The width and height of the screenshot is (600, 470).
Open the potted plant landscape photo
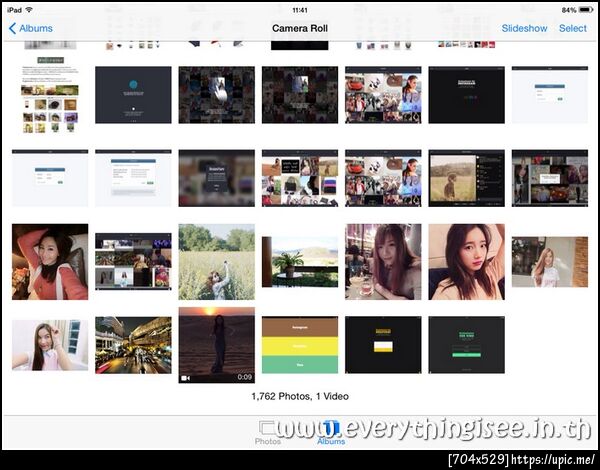[x=300, y=262]
